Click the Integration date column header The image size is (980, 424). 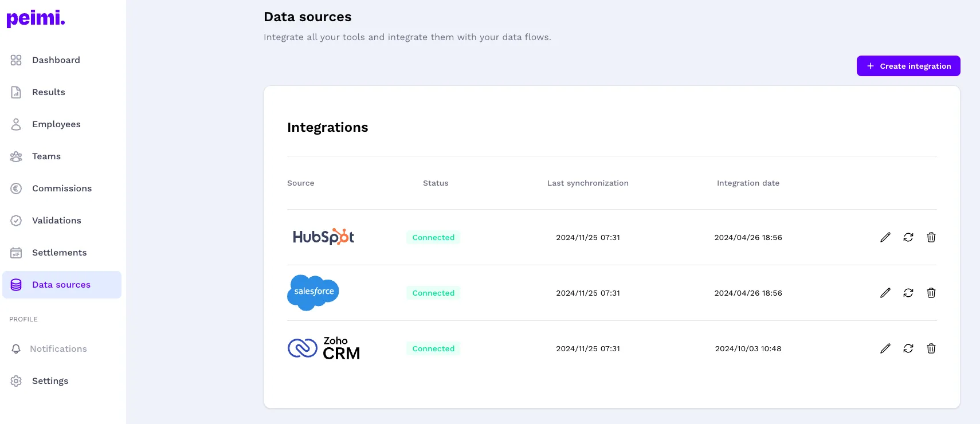point(748,183)
